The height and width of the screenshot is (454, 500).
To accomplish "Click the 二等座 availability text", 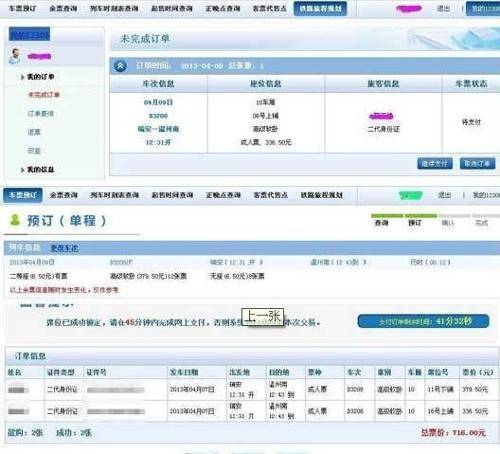I will 38,276.
